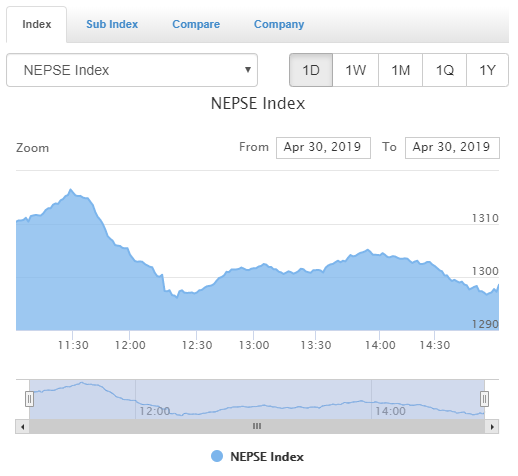This screenshot has height=476, width=518.
Task: Click the 13:00 x-axis label
Action: (254, 345)
